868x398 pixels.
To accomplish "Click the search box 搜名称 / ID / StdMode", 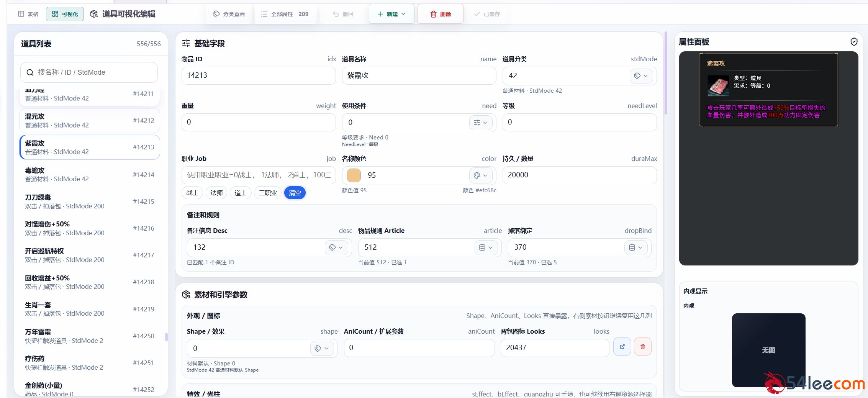I will pyautogui.click(x=89, y=72).
